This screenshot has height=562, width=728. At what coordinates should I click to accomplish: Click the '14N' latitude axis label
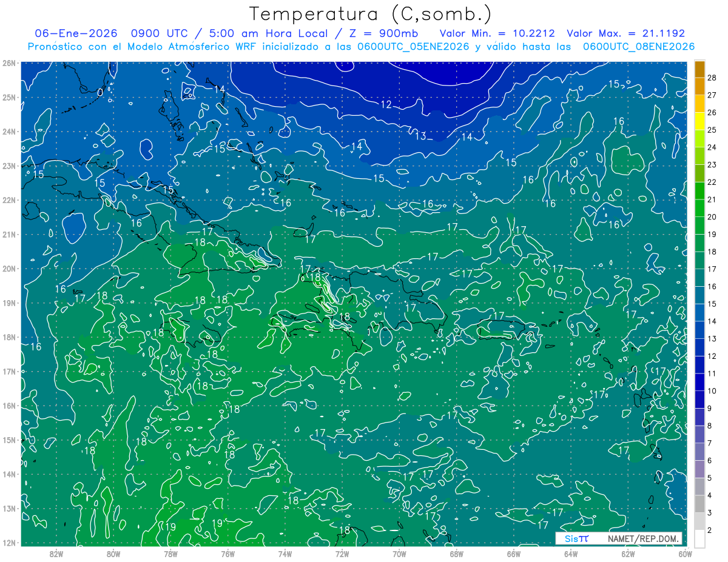(9, 474)
